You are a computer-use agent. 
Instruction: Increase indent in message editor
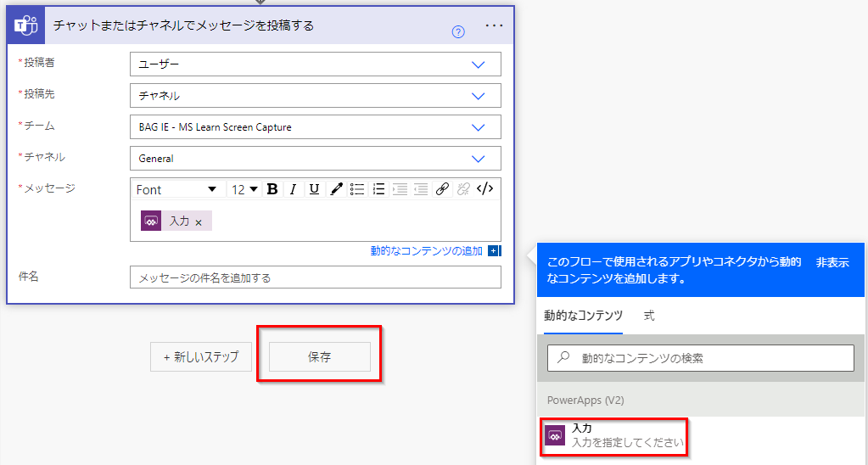(400, 189)
